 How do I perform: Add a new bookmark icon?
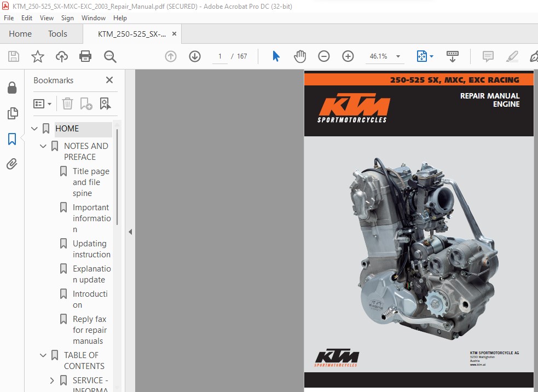click(x=86, y=103)
